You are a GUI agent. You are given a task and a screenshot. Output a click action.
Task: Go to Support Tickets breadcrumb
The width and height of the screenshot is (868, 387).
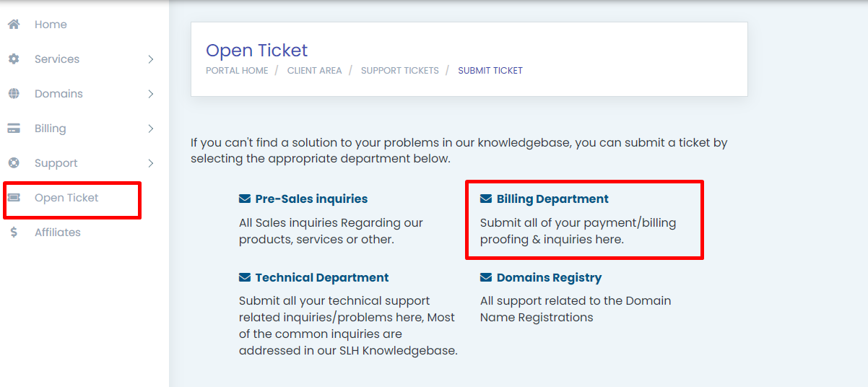click(399, 71)
